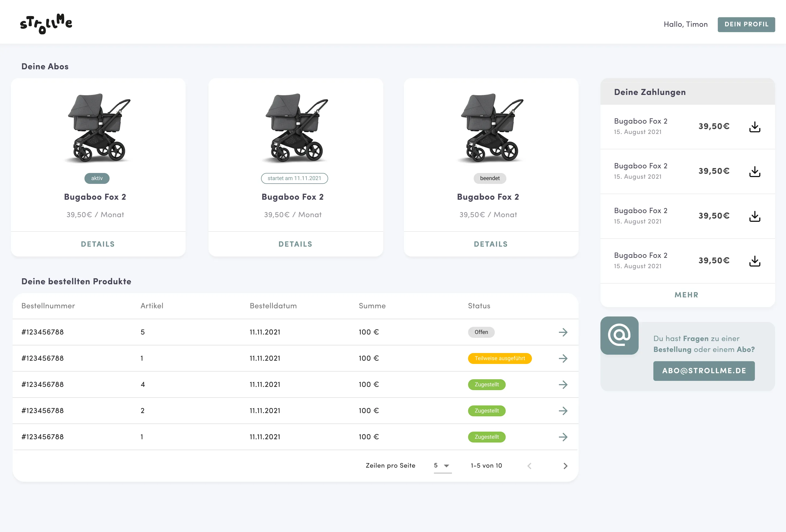The width and height of the screenshot is (786, 532).
Task: Open the Zeilen pro Seite dropdown
Action: [x=443, y=466]
